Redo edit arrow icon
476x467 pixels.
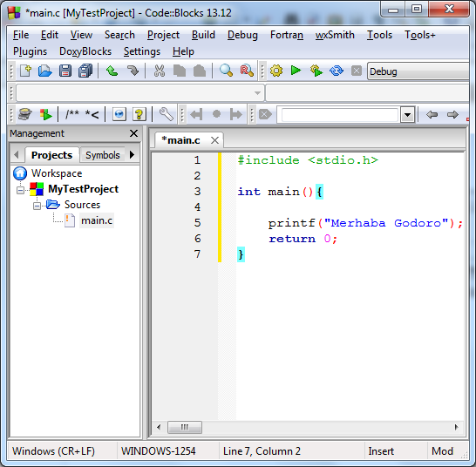(133, 71)
